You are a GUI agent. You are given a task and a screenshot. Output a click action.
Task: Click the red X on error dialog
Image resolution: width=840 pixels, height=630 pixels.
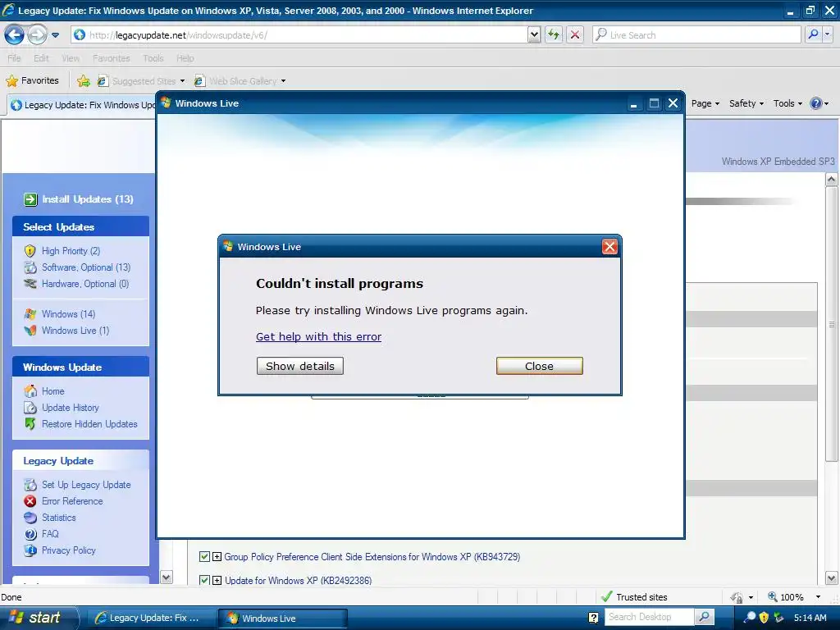point(609,246)
